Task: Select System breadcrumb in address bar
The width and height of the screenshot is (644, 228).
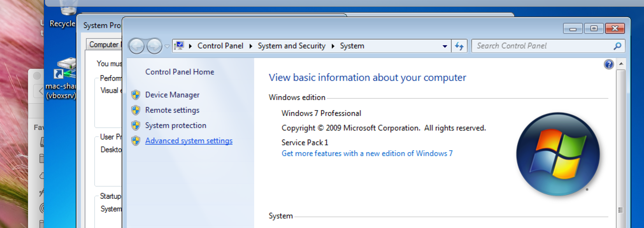Action: tap(352, 46)
